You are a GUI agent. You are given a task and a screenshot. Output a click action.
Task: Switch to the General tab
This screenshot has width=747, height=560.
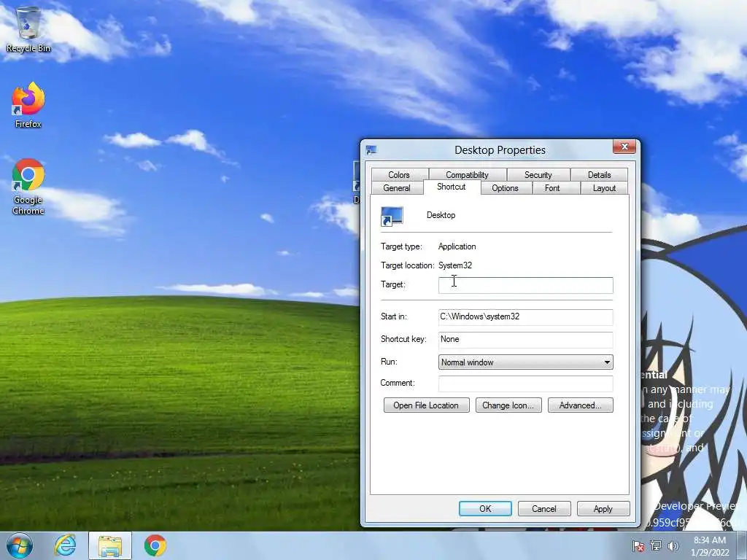(397, 188)
